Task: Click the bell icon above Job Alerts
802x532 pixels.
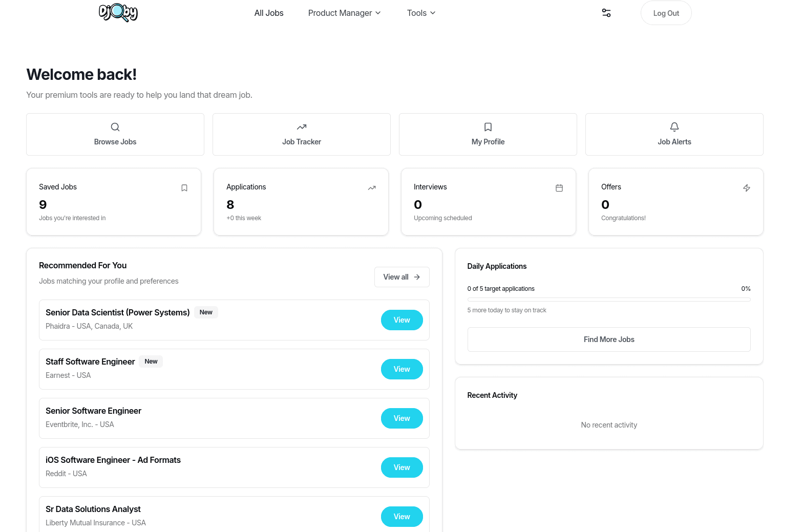Action: [x=674, y=126]
